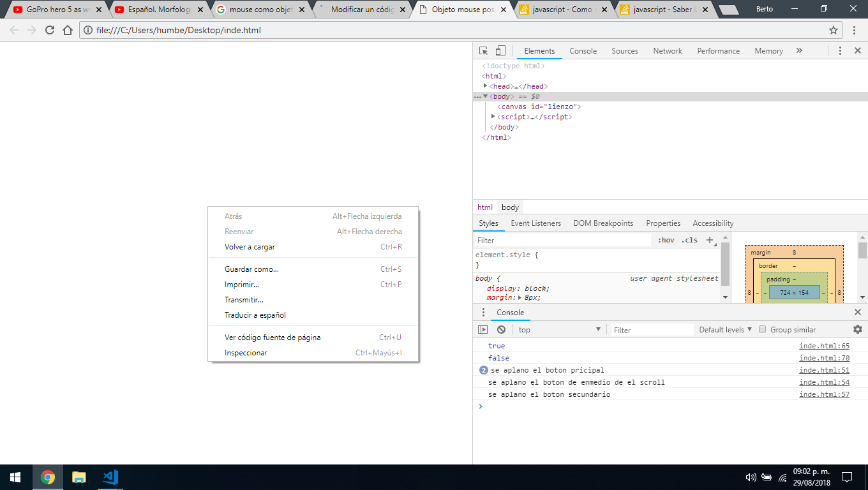
Task: Open source link inde.html:70
Action: (x=825, y=358)
